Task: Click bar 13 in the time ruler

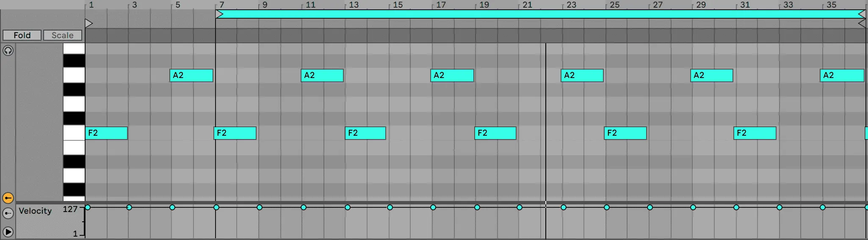Action: [353, 5]
